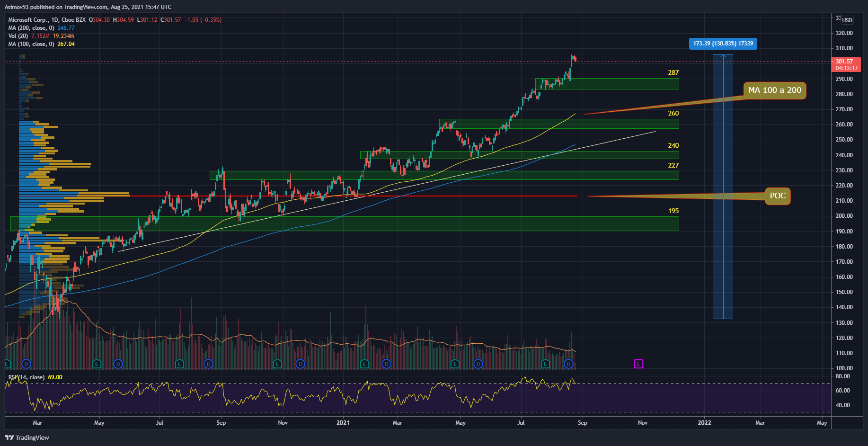Click the earnings E marker just before May 2021
Screen dimensions: 868x446
tap(455, 364)
